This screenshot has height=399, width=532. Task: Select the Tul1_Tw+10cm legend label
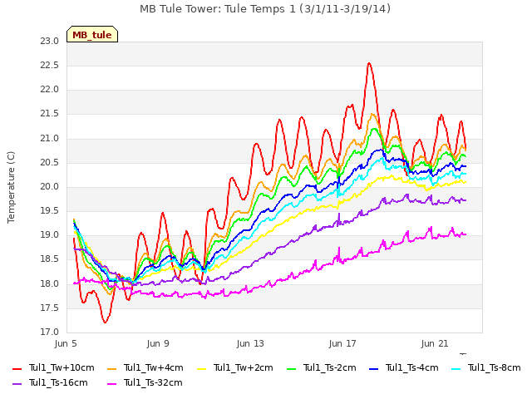coord(62,367)
